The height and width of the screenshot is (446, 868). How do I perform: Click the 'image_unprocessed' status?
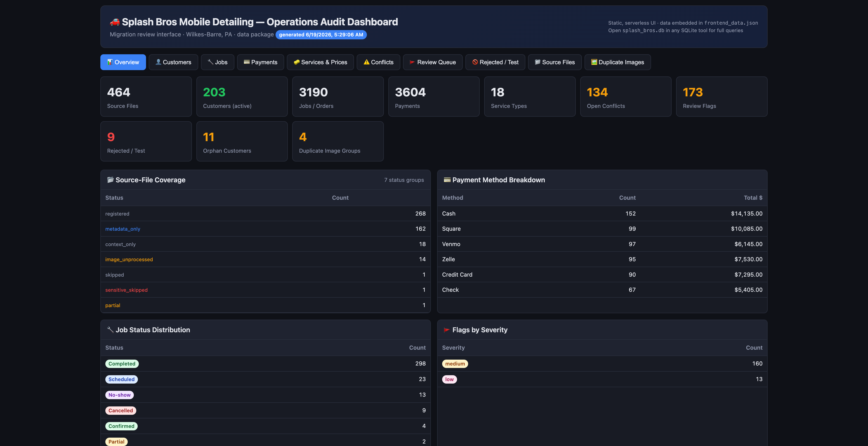coord(129,259)
